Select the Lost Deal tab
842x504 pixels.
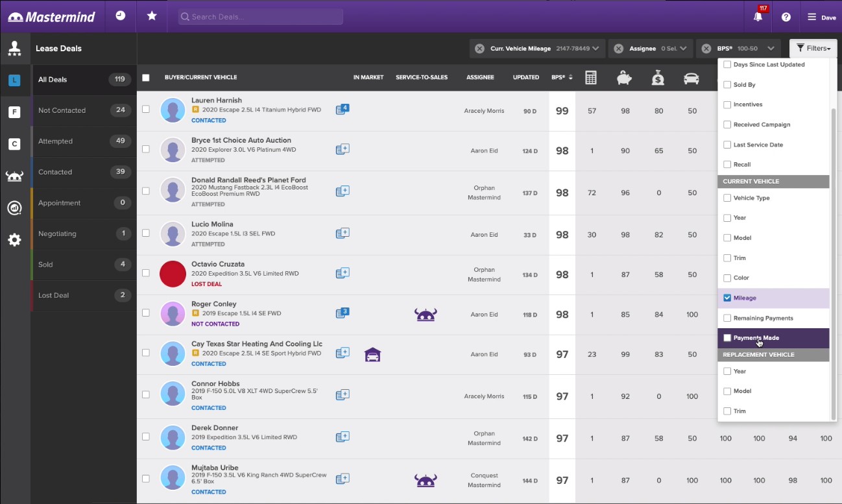tap(84, 295)
